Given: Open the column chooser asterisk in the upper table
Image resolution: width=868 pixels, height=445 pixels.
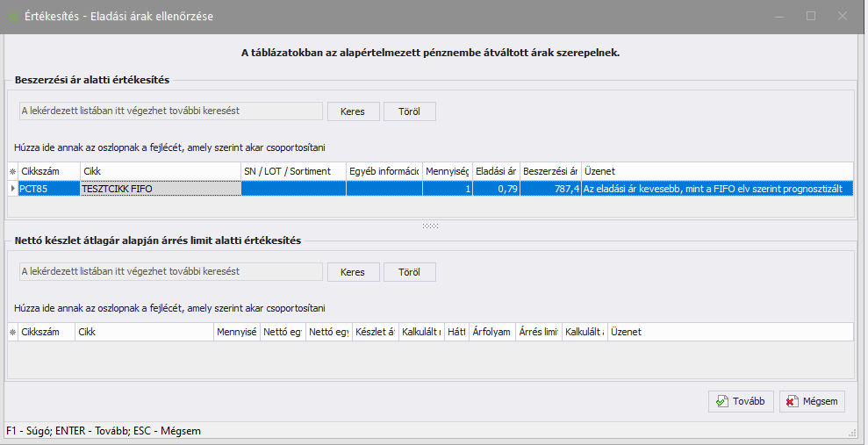Looking at the screenshot, I should click(12, 170).
